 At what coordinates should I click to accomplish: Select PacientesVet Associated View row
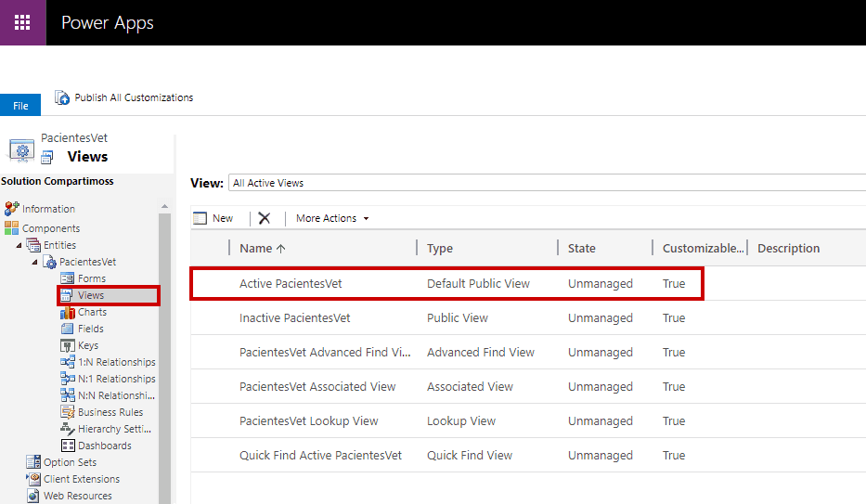[528, 386]
